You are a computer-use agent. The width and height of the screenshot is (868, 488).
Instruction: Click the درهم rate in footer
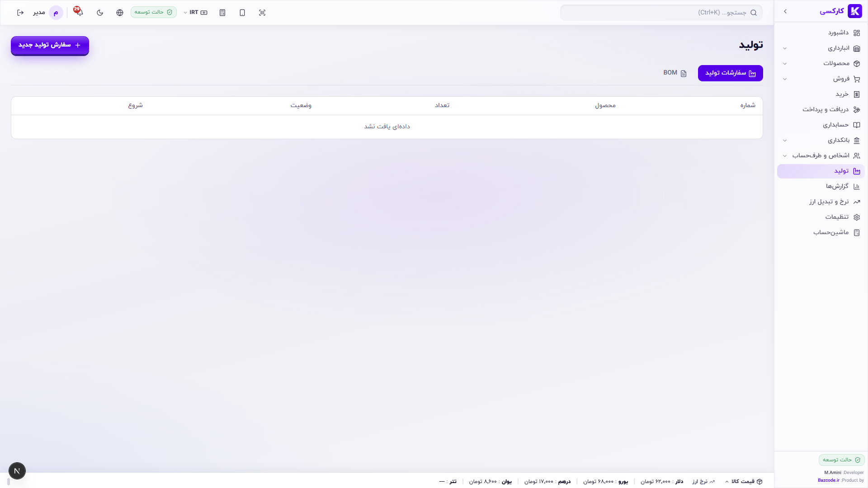tap(547, 482)
